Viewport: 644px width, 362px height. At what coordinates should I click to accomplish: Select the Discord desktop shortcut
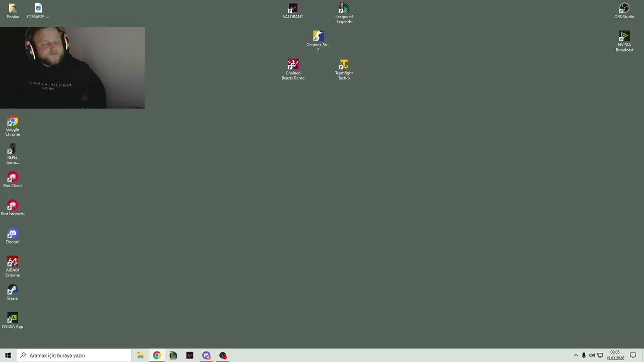(13, 236)
